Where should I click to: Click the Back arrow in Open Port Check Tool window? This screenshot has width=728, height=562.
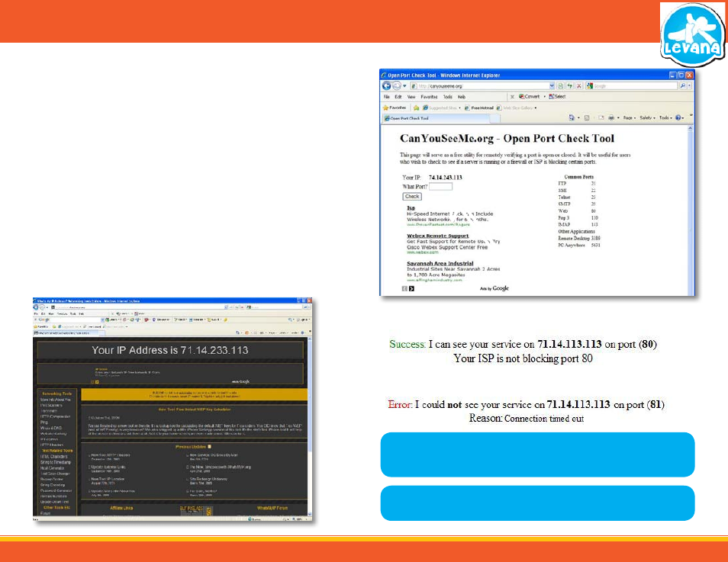(x=386, y=86)
